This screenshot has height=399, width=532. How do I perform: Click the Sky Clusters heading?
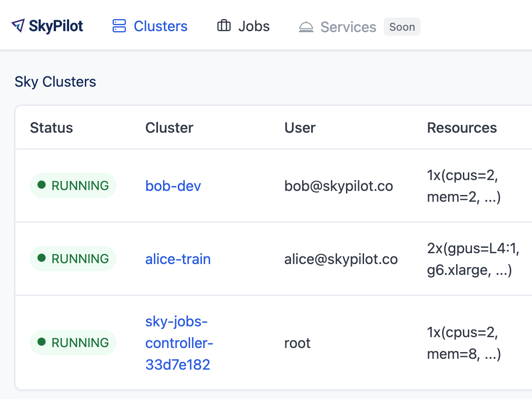(55, 82)
